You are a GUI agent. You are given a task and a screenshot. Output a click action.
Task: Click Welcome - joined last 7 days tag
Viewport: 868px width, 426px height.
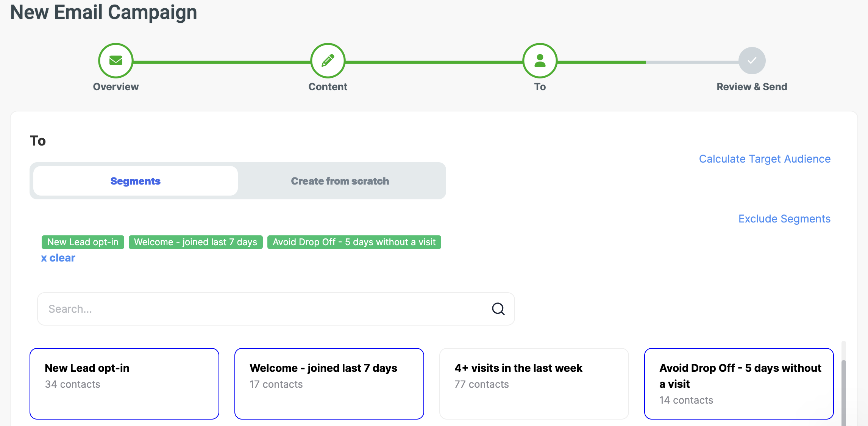coord(195,242)
